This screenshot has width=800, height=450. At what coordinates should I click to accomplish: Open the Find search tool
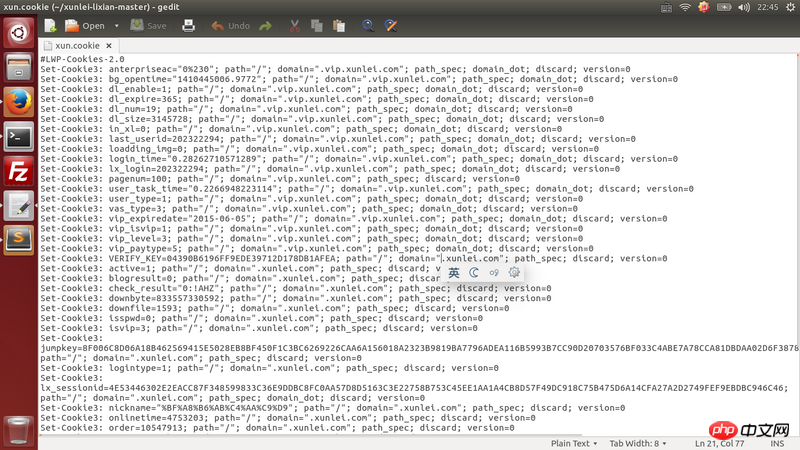point(368,26)
